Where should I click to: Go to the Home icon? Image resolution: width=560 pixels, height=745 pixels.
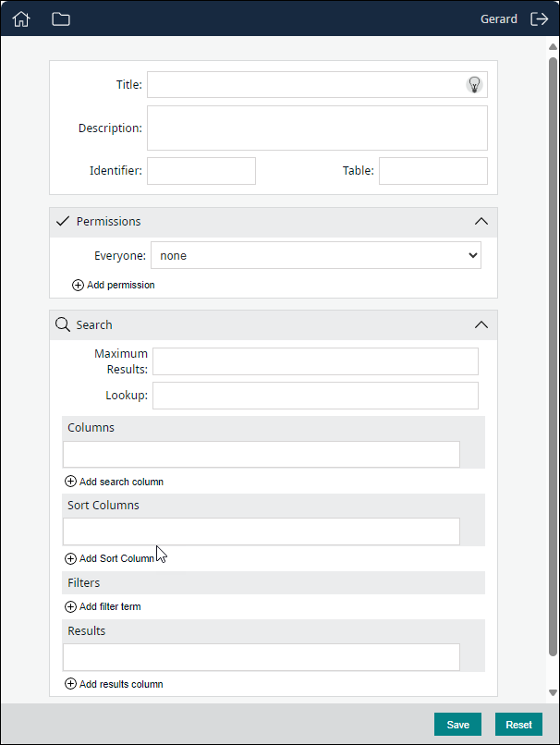(21, 18)
